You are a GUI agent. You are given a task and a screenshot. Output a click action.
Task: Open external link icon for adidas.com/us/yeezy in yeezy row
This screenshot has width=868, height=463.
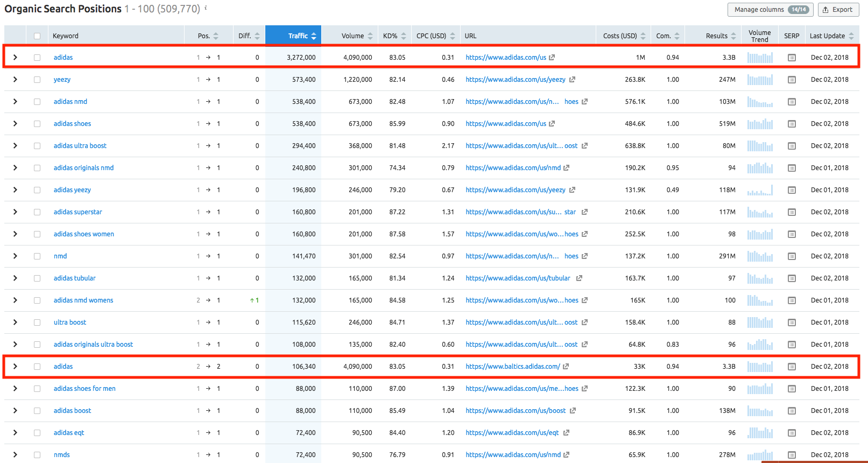tap(572, 79)
